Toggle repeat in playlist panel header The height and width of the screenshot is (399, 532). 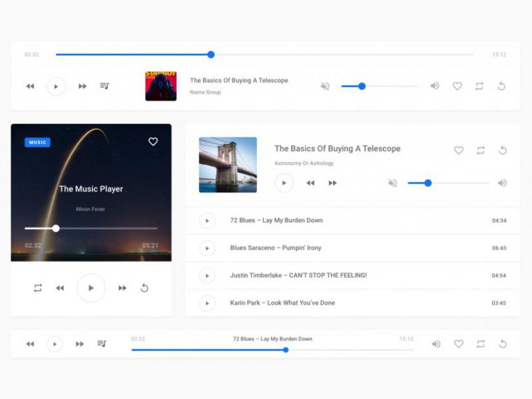(481, 150)
